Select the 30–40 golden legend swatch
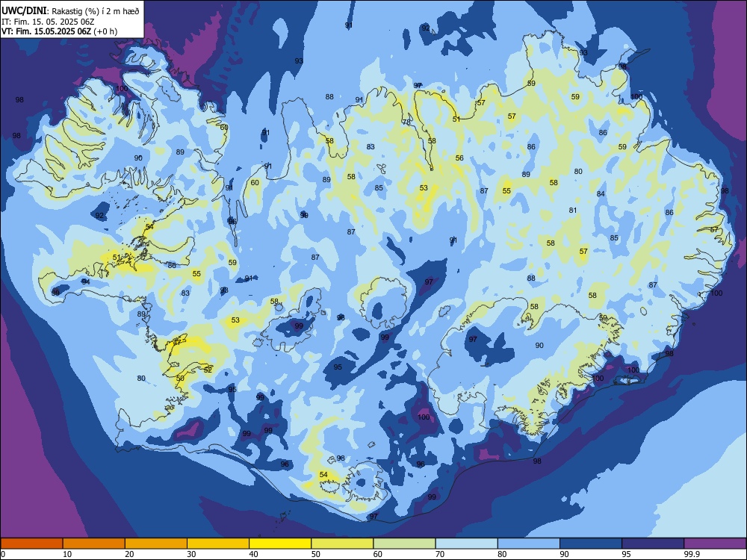Viewport: 747px width, 560px height. point(218,544)
